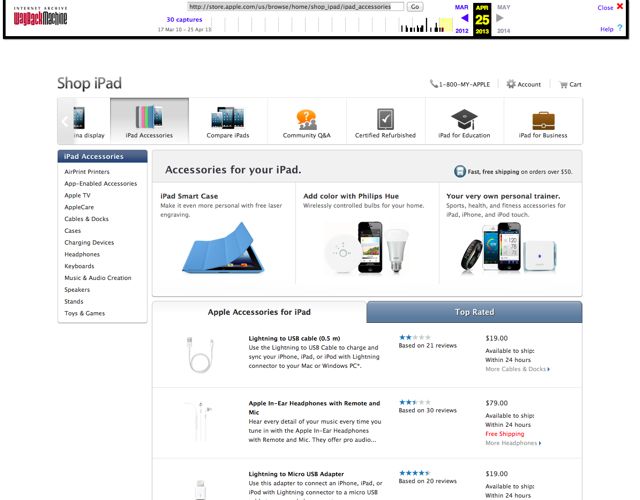Click the More Cables & Docks link
The width and height of the screenshot is (640, 500).
(x=518, y=369)
